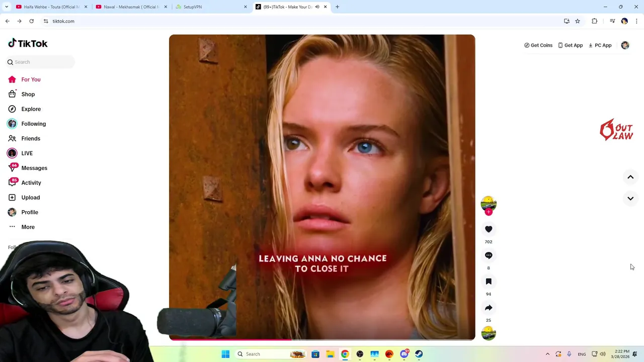Go forward in the browser
This screenshot has height=362, width=644.
(19, 21)
